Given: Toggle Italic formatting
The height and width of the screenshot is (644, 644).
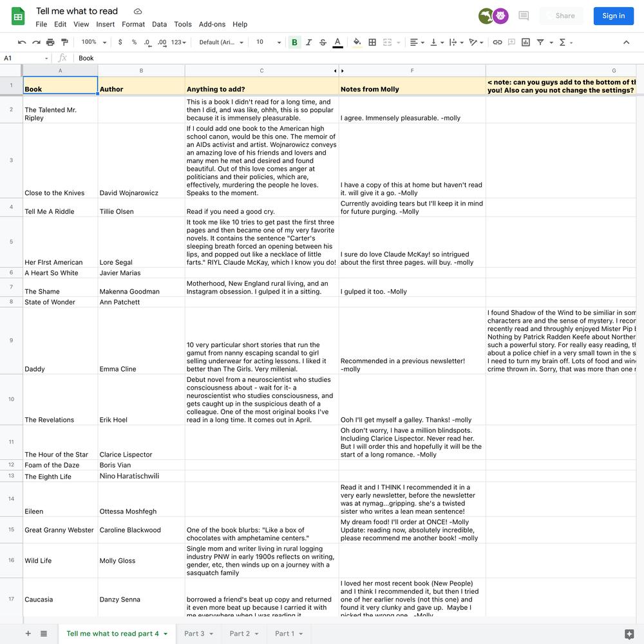Looking at the screenshot, I should (x=309, y=43).
